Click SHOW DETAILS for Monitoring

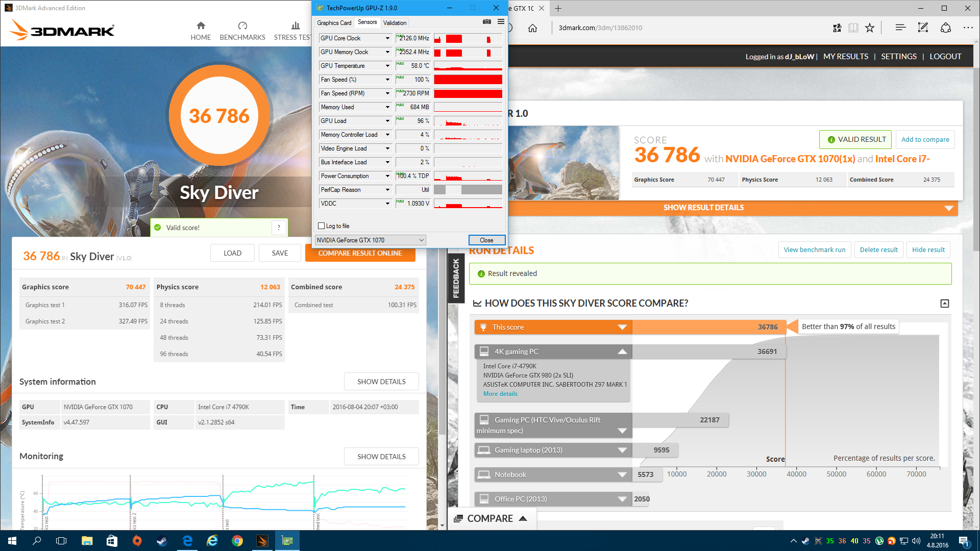(381, 457)
